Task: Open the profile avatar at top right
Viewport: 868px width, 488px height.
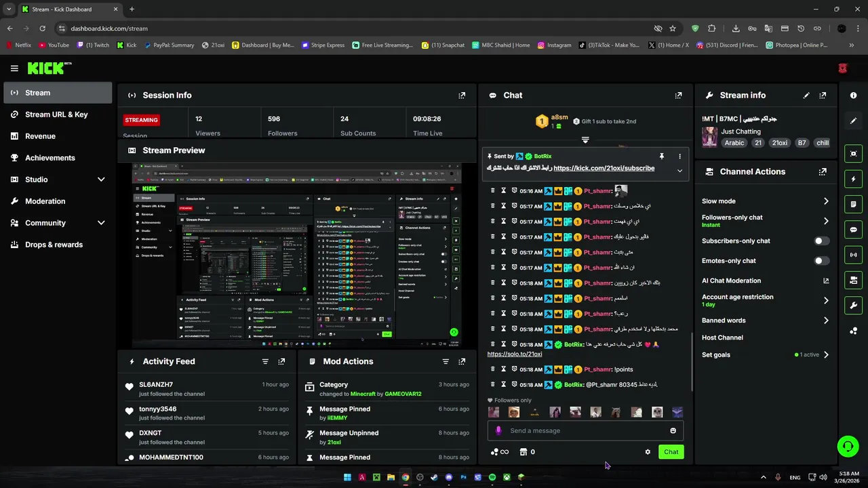Action: [x=843, y=68]
